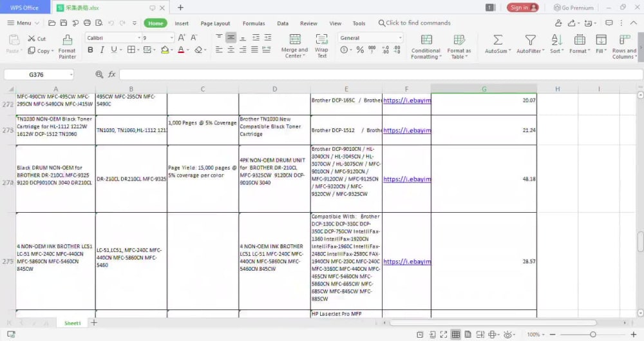This screenshot has height=341, width=644.
Task: Increase font size with A+ icon
Action: click(182, 38)
